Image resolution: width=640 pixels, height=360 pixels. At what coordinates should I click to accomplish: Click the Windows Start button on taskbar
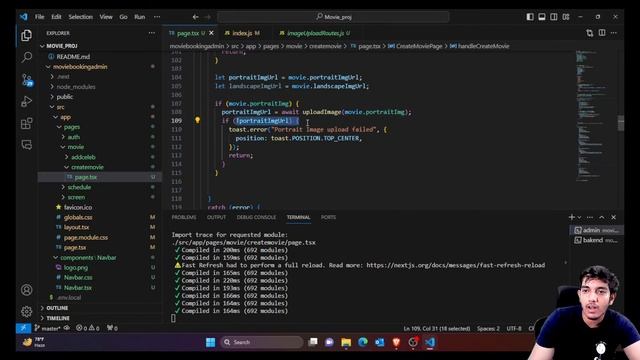(210, 342)
